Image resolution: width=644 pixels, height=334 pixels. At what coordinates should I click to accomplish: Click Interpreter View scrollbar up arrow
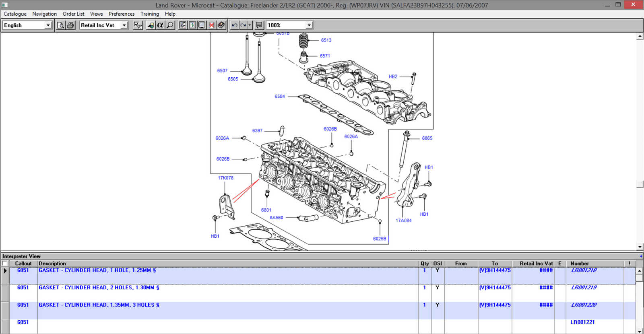[640, 270]
